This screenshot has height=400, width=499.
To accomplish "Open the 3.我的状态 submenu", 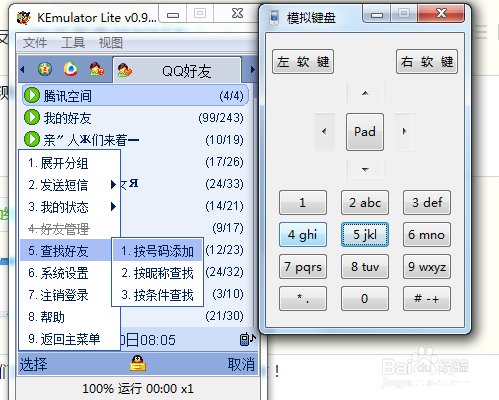I will click(69, 207).
